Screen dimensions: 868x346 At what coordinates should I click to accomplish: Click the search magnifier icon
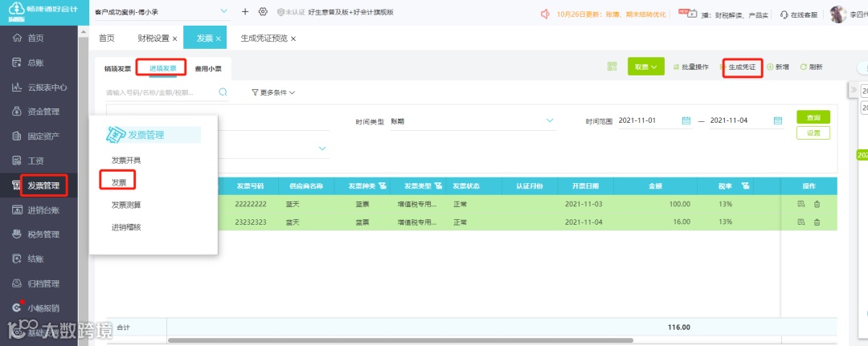coord(223,92)
